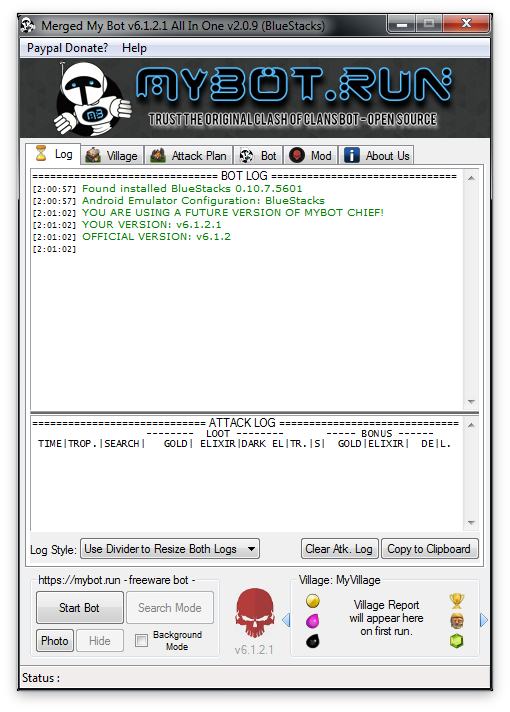This screenshot has height=712, width=510.
Task: Click the Hide button
Action: click(x=99, y=641)
